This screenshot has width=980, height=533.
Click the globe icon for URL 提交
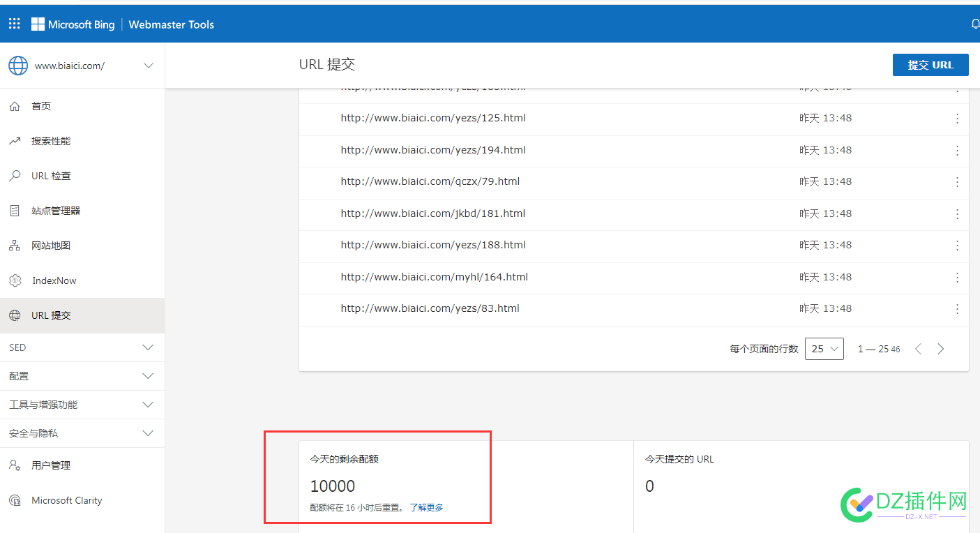coord(15,315)
